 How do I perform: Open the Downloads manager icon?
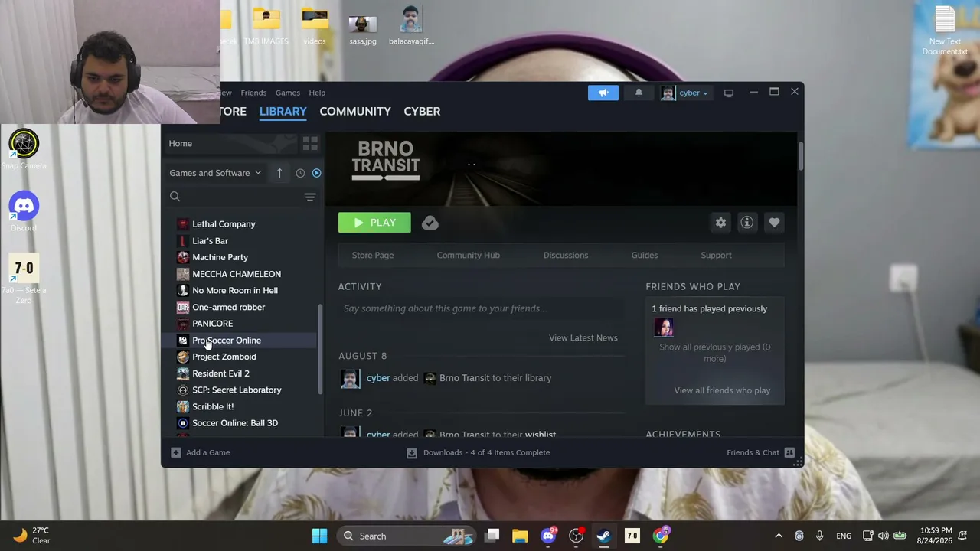[411, 452]
